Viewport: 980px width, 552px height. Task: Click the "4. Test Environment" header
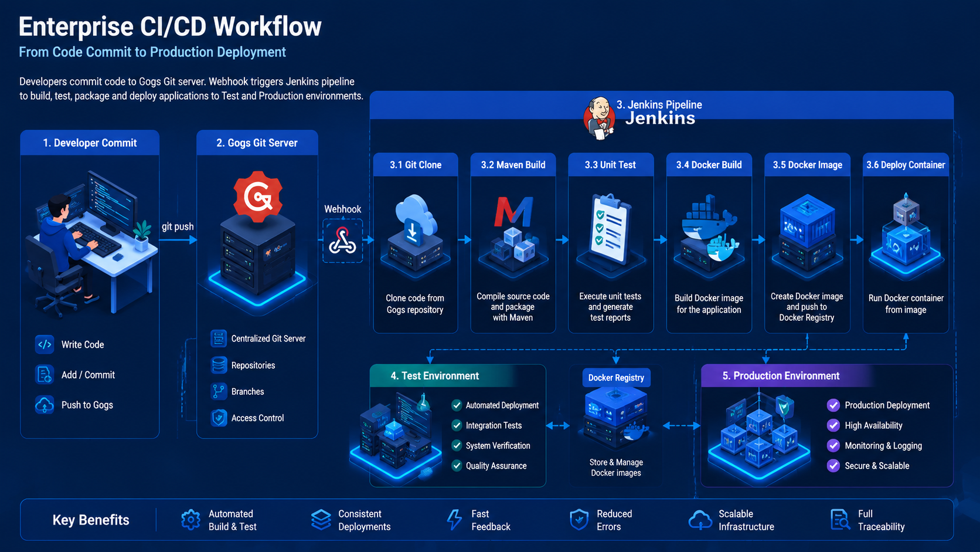coord(435,375)
